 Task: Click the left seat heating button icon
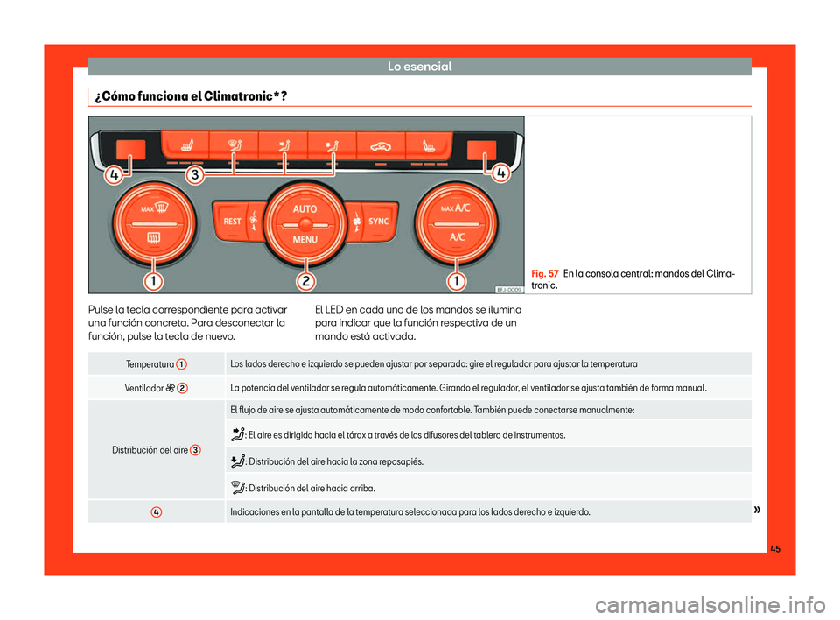click(x=185, y=144)
